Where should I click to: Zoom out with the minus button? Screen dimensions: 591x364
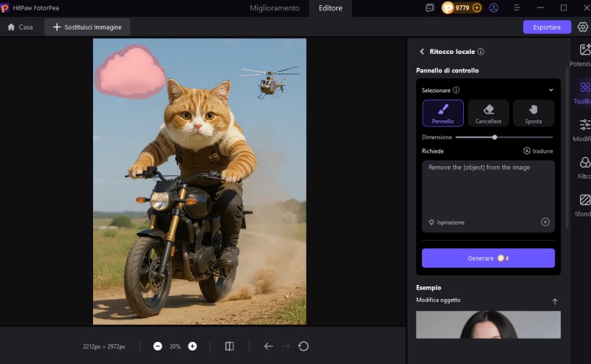pos(157,346)
